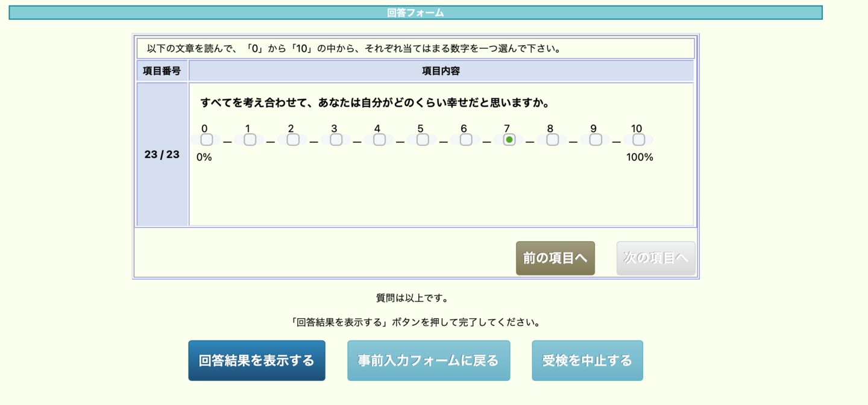Select rating 9 radio button
Viewport: 868px width, 405px height.
(x=596, y=140)
